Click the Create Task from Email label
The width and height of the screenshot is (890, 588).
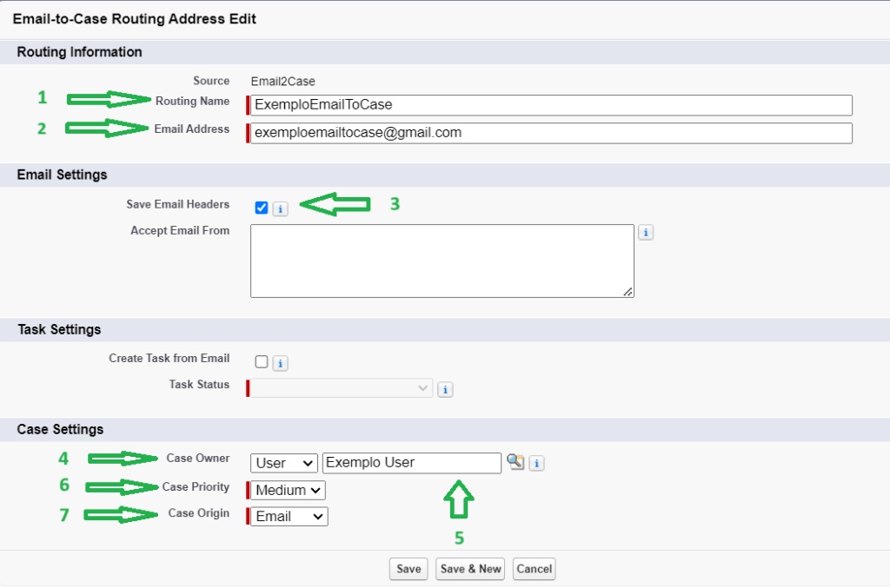[x=169, y=359]
